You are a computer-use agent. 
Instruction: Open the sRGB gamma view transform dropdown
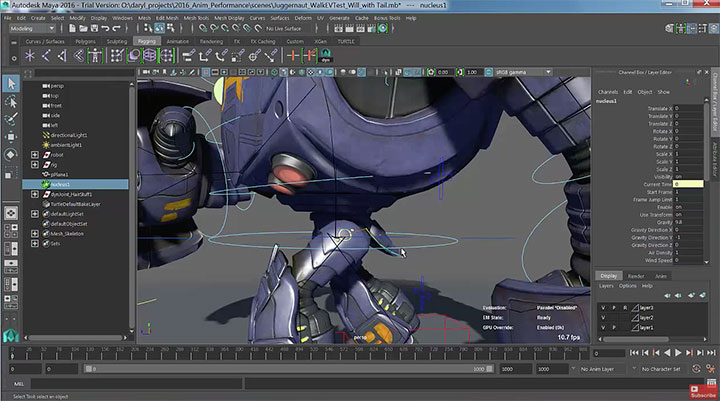(523, 72)
